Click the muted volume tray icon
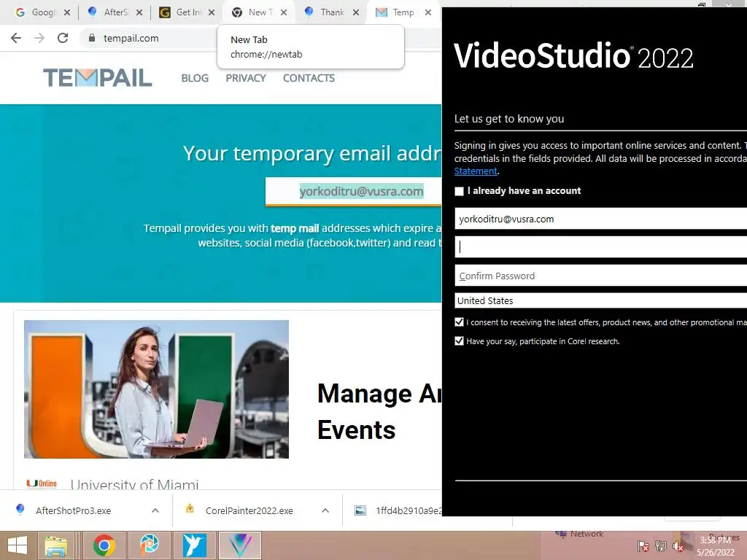The height and width of the screenshot is (560, 747). pyautogui.click(x=678, y=546)
